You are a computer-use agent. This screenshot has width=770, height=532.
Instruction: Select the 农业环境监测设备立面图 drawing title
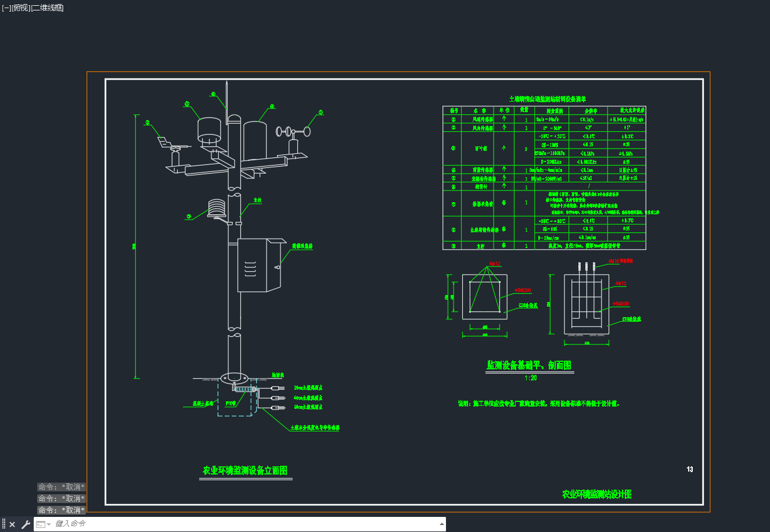pyautogui.click(x=245, y=470)
